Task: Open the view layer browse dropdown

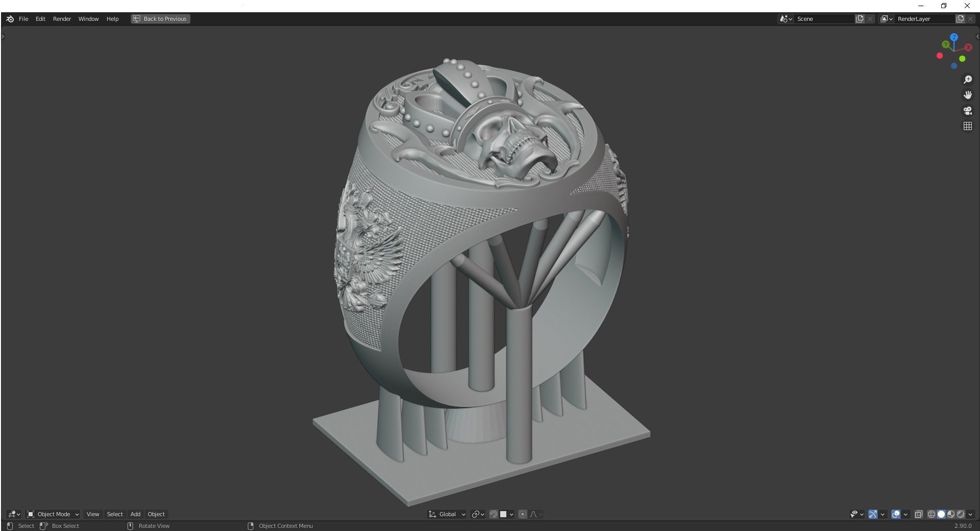Action: [x=886, y=19]
